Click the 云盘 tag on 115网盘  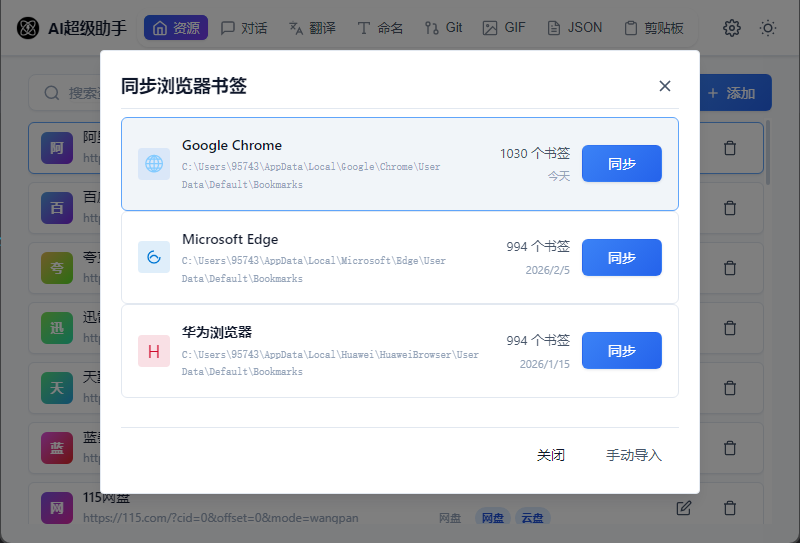[x=530, y=518]
